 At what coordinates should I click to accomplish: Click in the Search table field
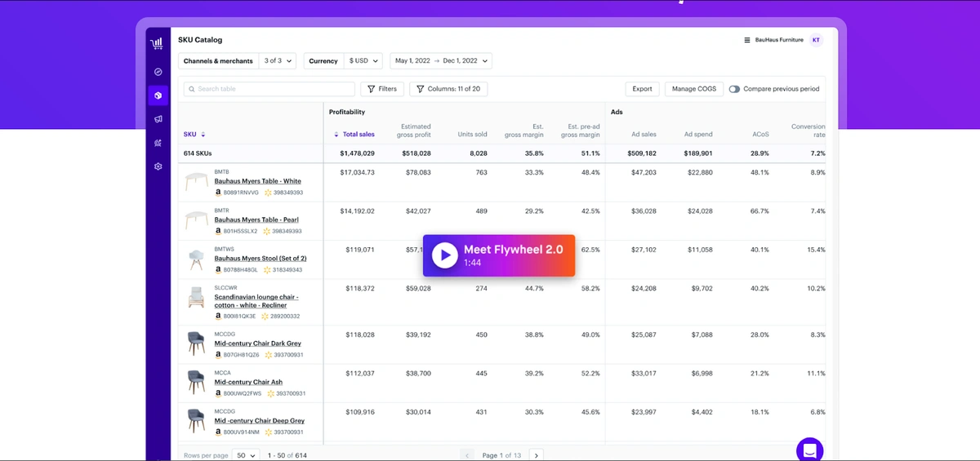pos(269,89)
